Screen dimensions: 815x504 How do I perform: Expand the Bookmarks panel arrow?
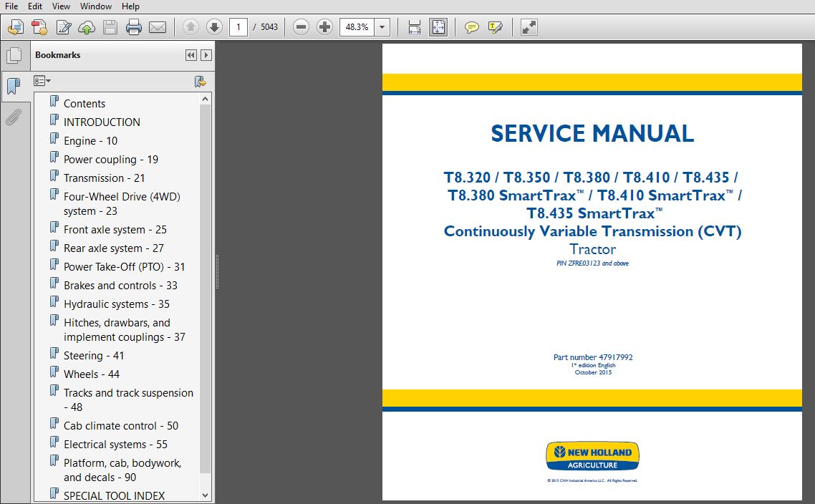point(206,55)
